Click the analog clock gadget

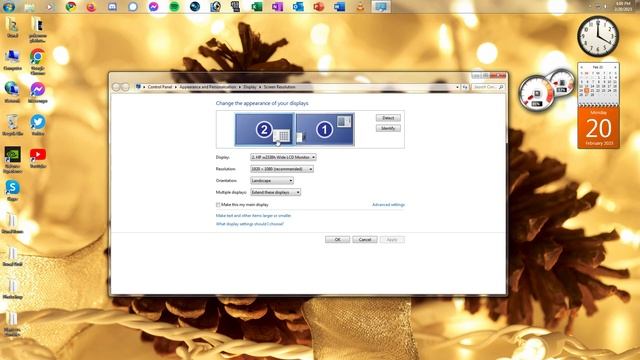(598, 37)
